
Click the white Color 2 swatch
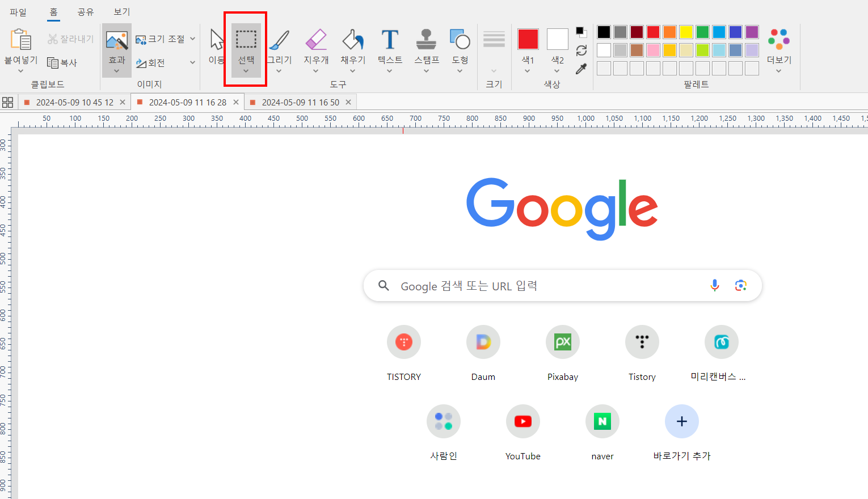pos(558,39)
